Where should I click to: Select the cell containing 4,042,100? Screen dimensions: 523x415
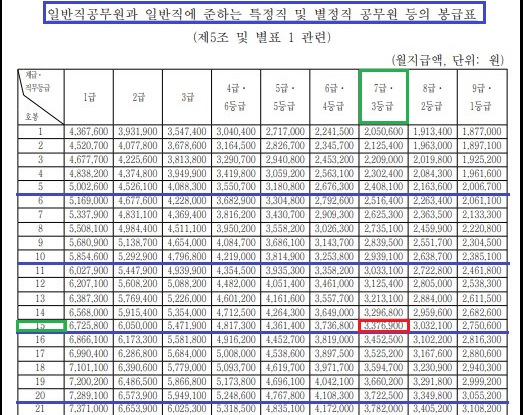point(334,382)
